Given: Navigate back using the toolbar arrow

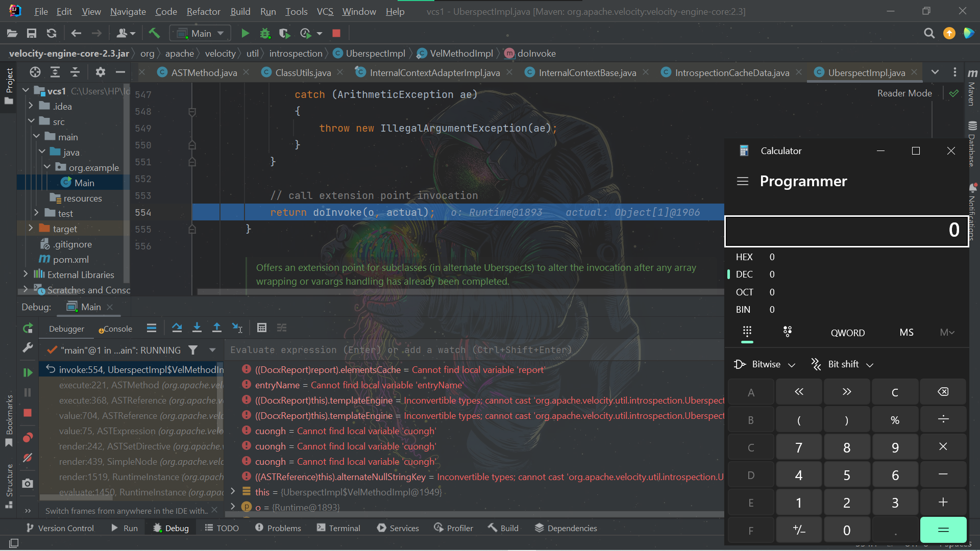Looking at the screenshot, I should click(x=76, y=34).
